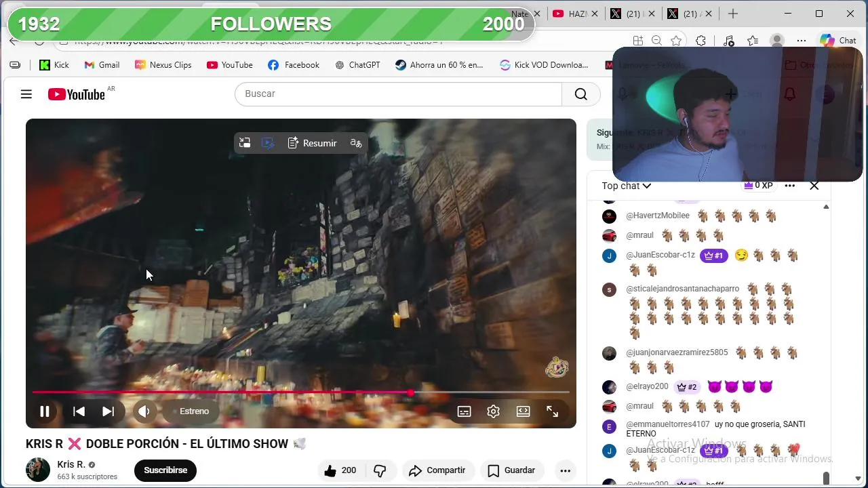868x488 pixels.
Task: Add page to favorites with star icon
Action: (x=676, y=41)
